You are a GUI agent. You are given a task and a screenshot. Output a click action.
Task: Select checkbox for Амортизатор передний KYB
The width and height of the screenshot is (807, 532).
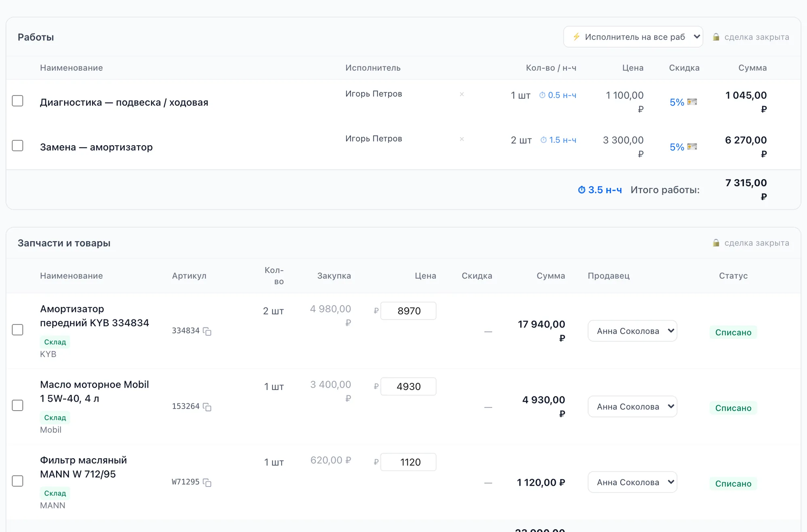pos(17,330)
